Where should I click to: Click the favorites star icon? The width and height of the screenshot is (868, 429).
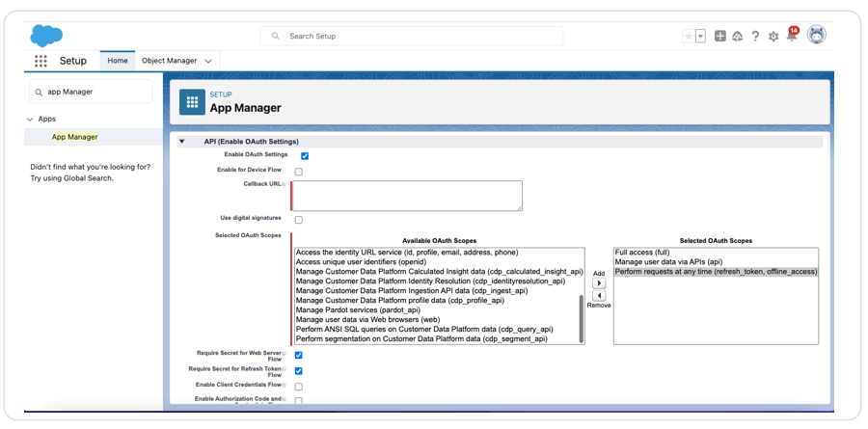tap(688, 37)
